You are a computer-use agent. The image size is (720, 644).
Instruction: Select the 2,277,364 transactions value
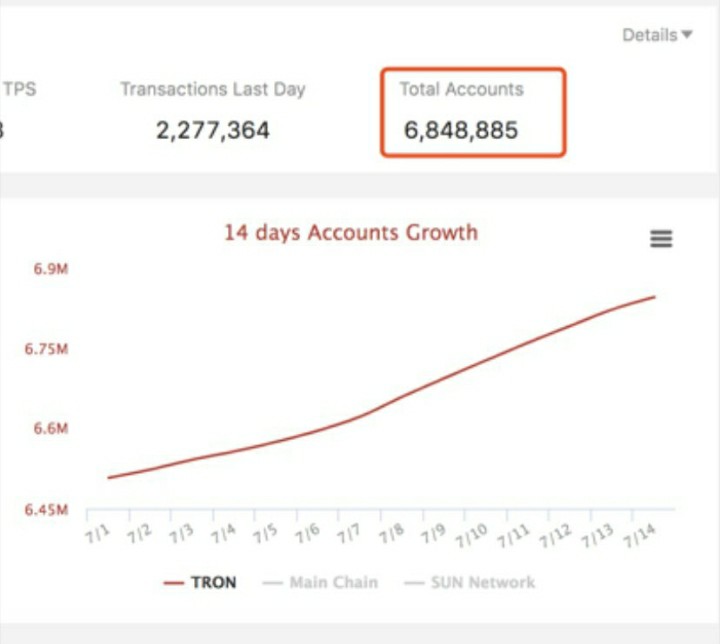213,130
